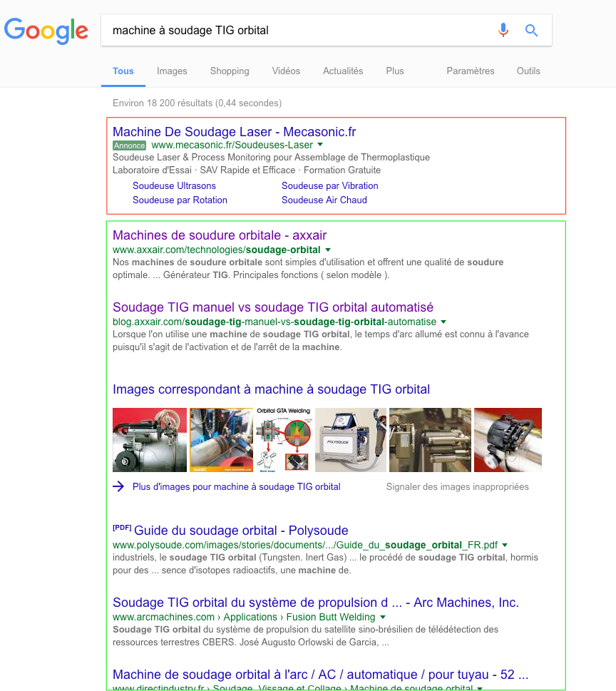Open the Mecasonic.fr laser ad title
The image size is (616, 691).
click(x=234, y=132)
